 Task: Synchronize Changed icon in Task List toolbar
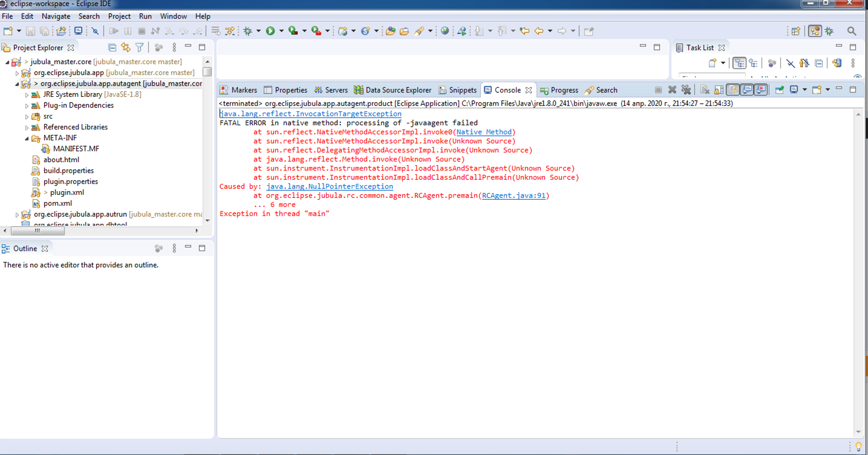[x=837, y=63]
